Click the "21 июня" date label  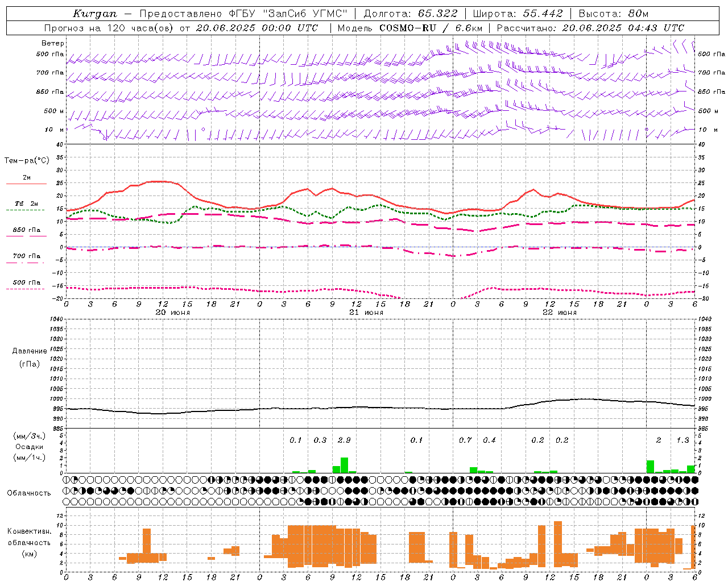pyautogui.click(x=366, y=312)
